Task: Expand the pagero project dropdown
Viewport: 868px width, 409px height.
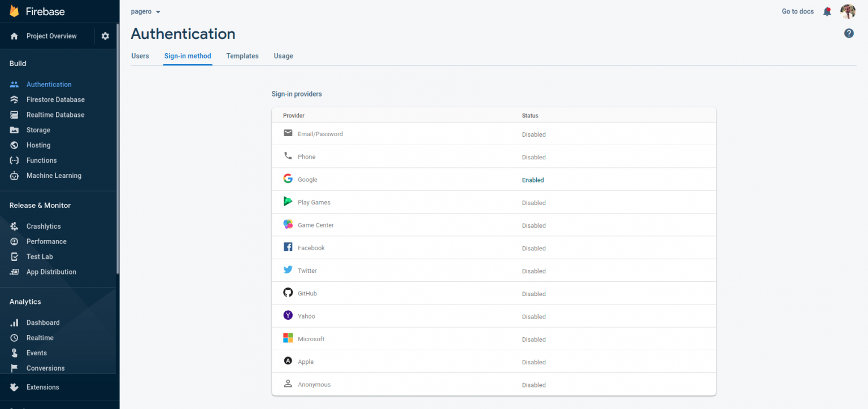Action: point(146,12)
